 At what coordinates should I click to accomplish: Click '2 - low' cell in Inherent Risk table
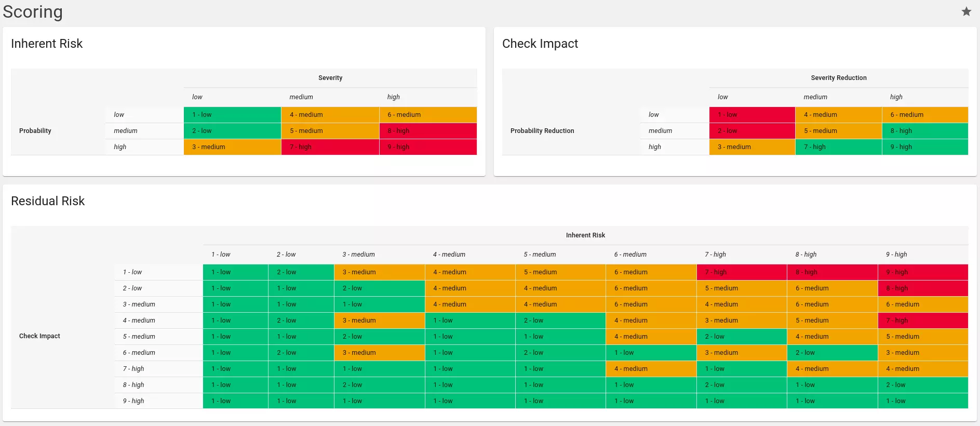pyautogui.click(x=232, y=131)
